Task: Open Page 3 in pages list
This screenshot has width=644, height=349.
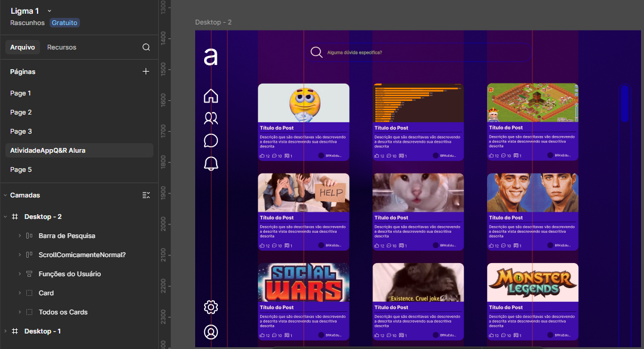Action: (x=21, y=131)
